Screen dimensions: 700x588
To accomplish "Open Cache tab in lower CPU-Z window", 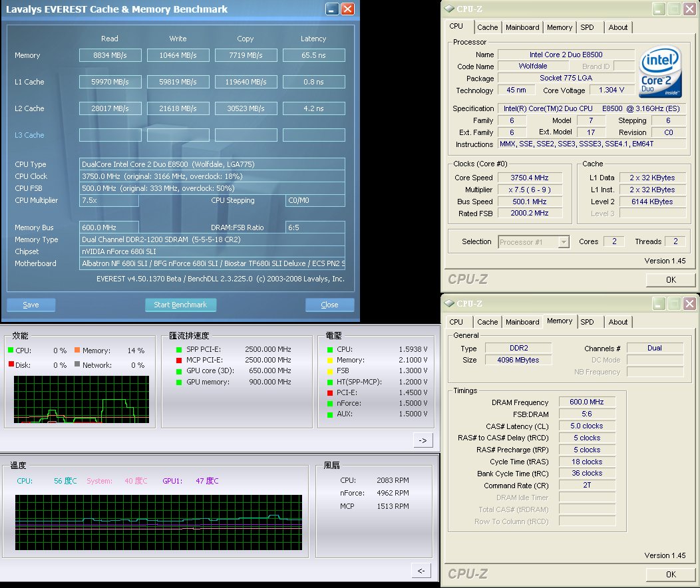I will pyautogui.click(x=487, y=322).
